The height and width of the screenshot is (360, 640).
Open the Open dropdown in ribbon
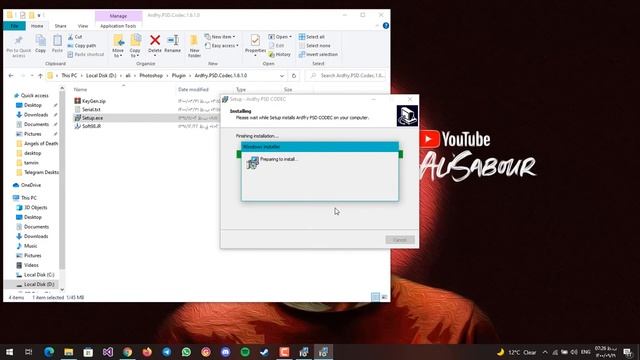pos(280,37)
